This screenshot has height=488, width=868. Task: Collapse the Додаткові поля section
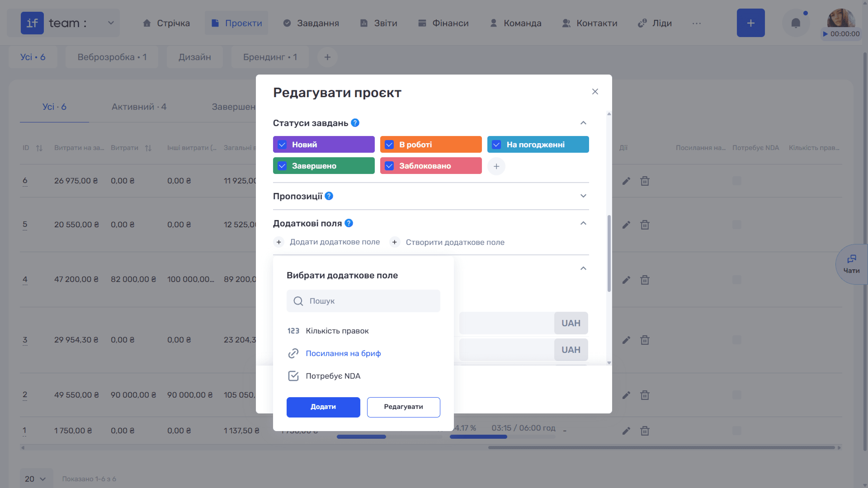click(583, 223)
